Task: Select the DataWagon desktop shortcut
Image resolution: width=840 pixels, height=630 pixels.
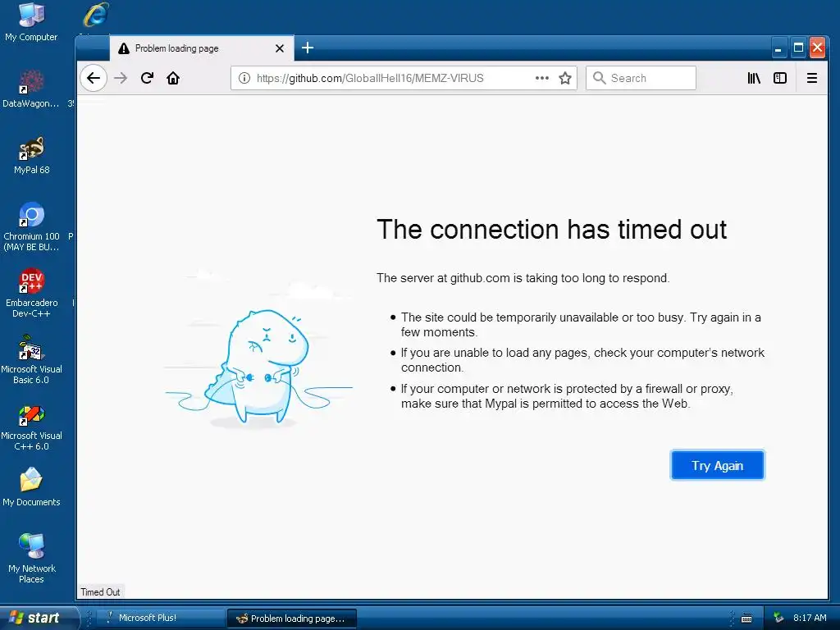Action: point(31,89)
